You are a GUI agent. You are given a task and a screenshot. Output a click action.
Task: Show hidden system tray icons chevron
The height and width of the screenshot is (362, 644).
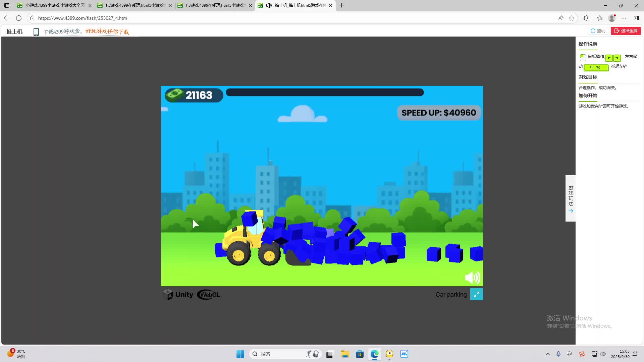548,354
